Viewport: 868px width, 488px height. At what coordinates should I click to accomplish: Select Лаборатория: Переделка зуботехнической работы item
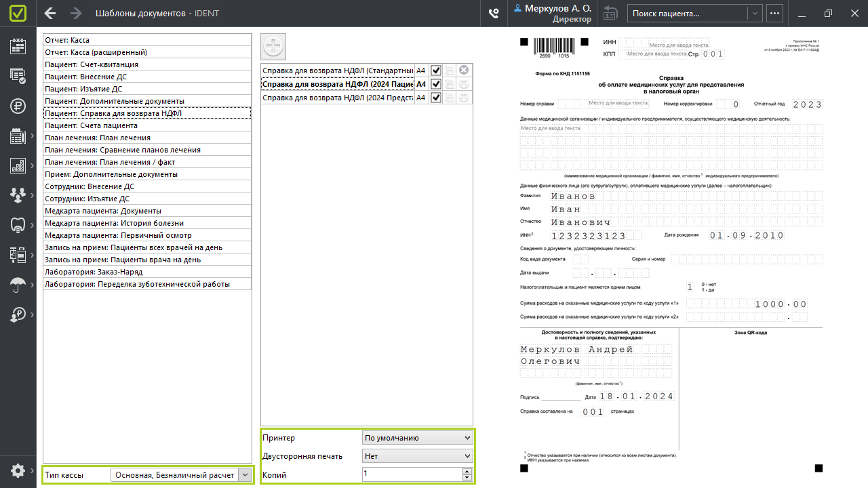(147, 284)
